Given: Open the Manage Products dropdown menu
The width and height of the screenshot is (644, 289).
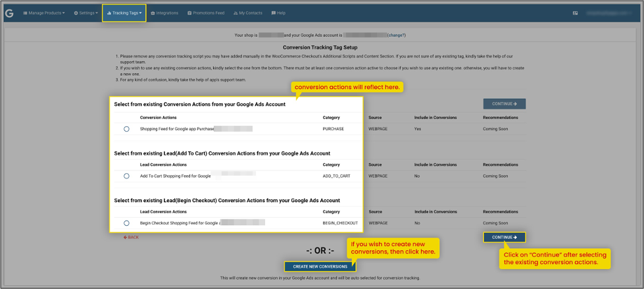Looking at the screenshot, I should point(44,13).
